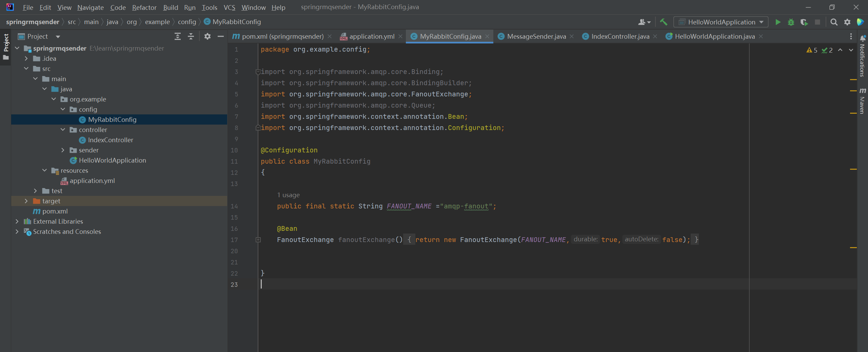Open IDE settings gear in top toolbar
Viewport: 868px width, 352px height.
[847, 22]
